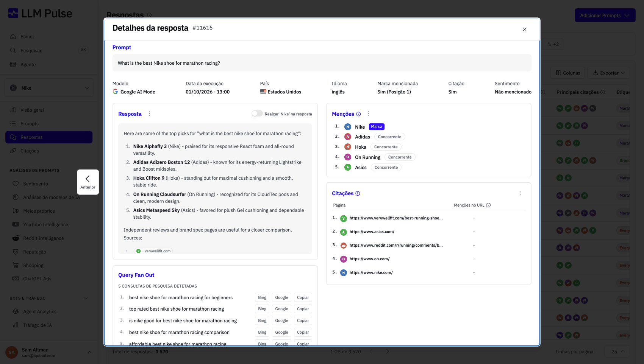Open the Citações three-dot options menu
This screenshot has height=364, width=644.
click(x=521, y=193)
